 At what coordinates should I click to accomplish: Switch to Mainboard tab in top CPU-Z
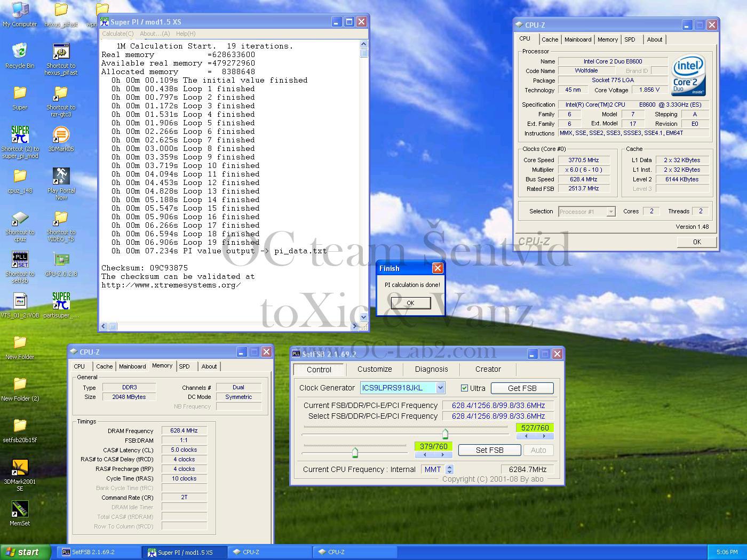coord(578,39)
